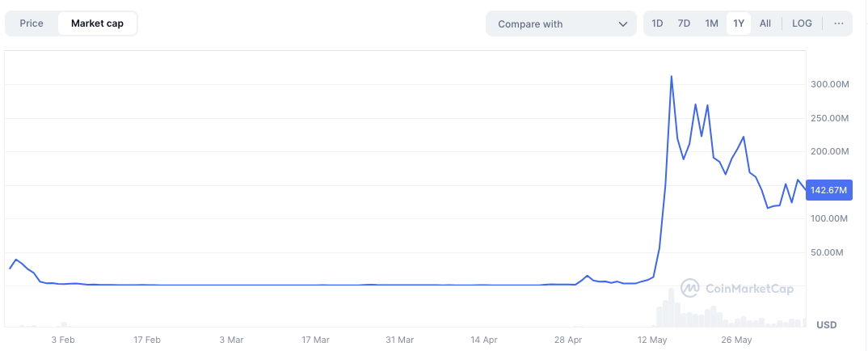Click the 3 Feb date marker
The width and height of the screenshot is (868, 351).
tap(63, 340)
